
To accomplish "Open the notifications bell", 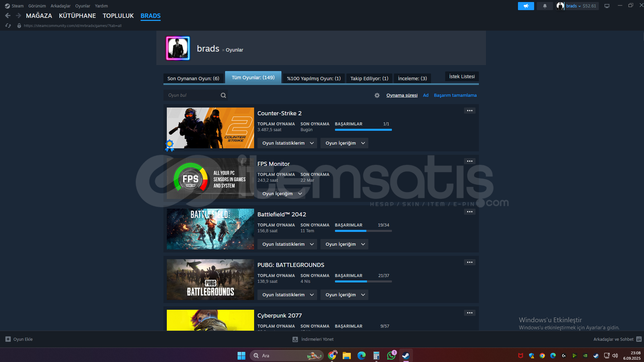I will [x=545, y=6].
